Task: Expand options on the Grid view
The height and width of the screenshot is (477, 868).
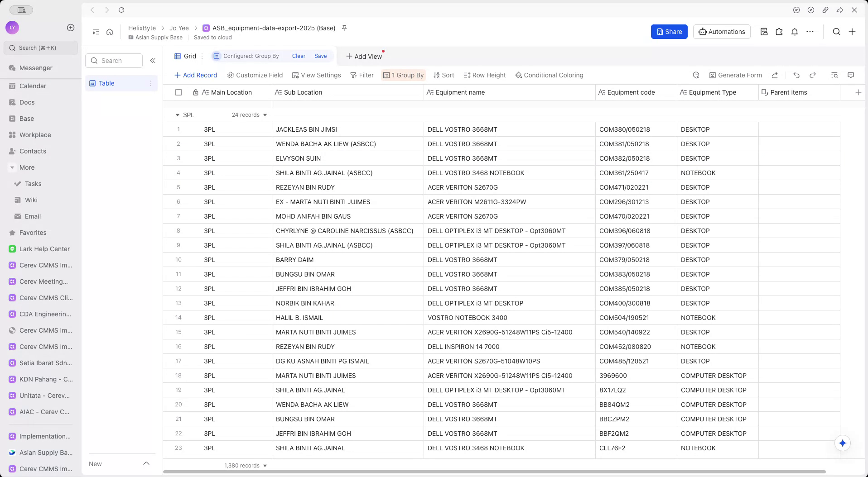Action: tap(202, 56)
